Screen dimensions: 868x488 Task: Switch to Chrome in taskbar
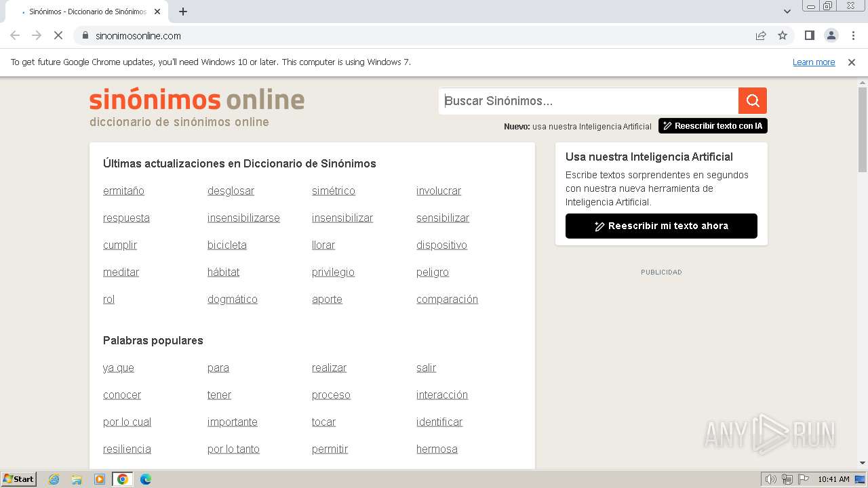(x=123, y=479)
